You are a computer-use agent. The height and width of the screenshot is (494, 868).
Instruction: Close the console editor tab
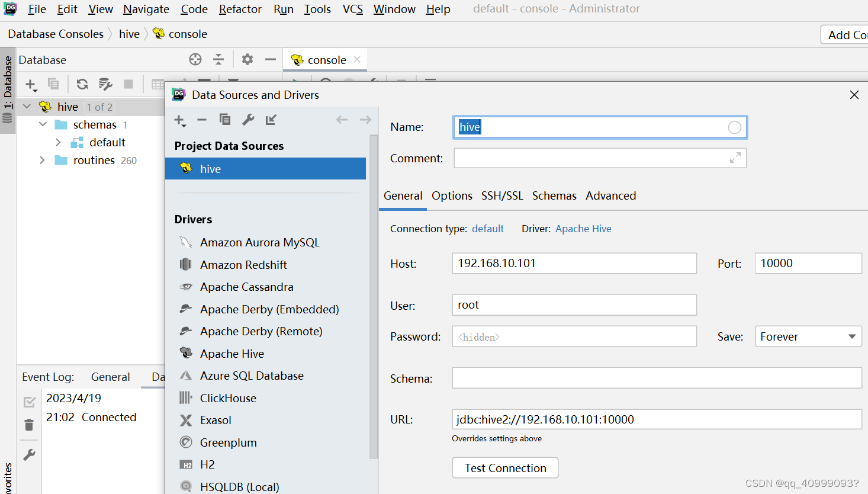tap(357, 59)
